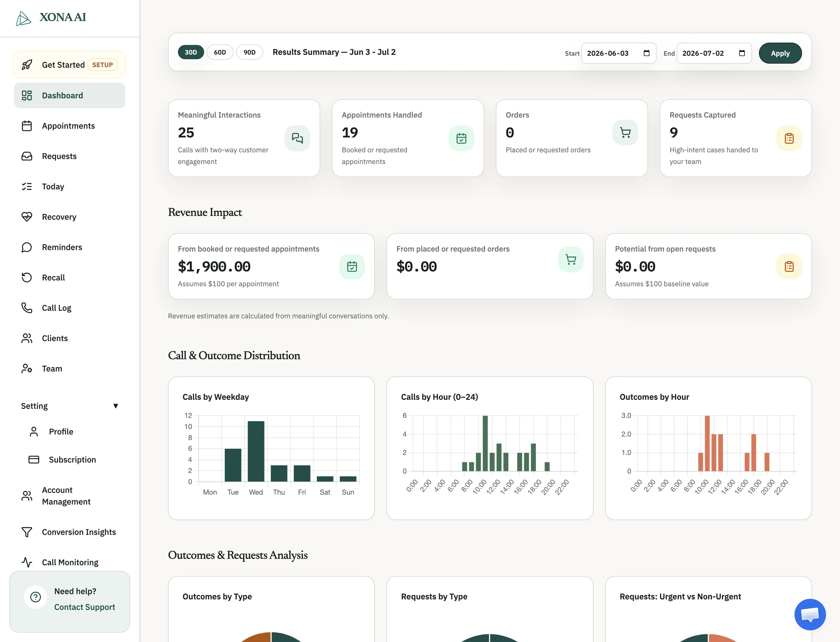
Task: Click the Conversion Insights funnel icon
Action: tap(27, 532)
